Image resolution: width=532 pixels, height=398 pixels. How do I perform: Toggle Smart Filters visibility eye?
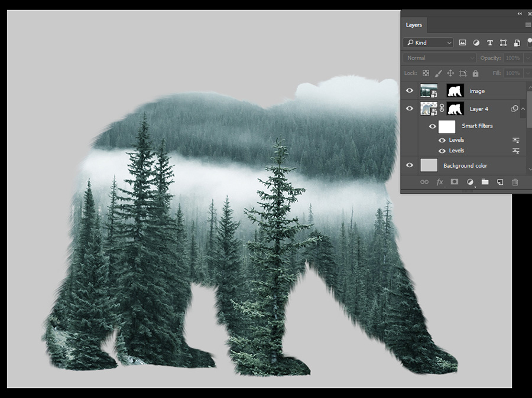coord(432,126)
